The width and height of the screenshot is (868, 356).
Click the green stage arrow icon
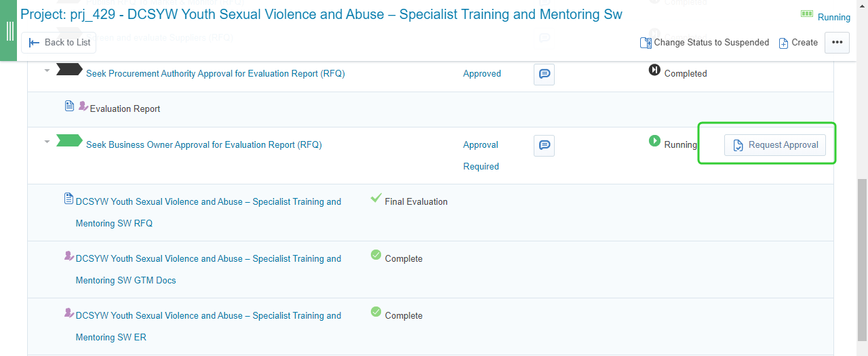coord(68,140)
